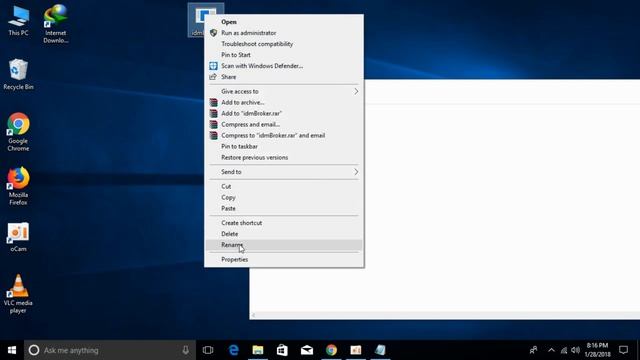The width and height of the screenshot is (640, 360).
Task: Open Microsoft Store from taskbar
Action: [282, 350]
